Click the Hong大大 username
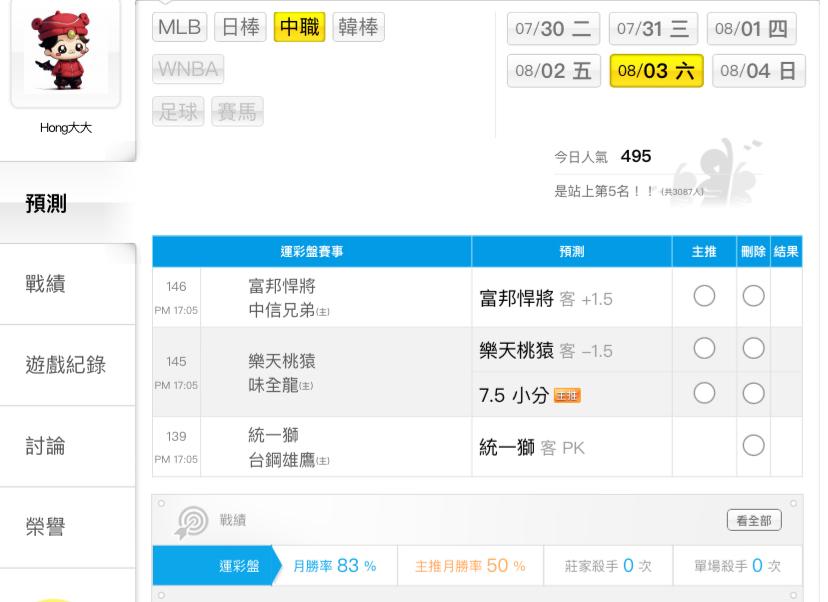 (66, 128)
